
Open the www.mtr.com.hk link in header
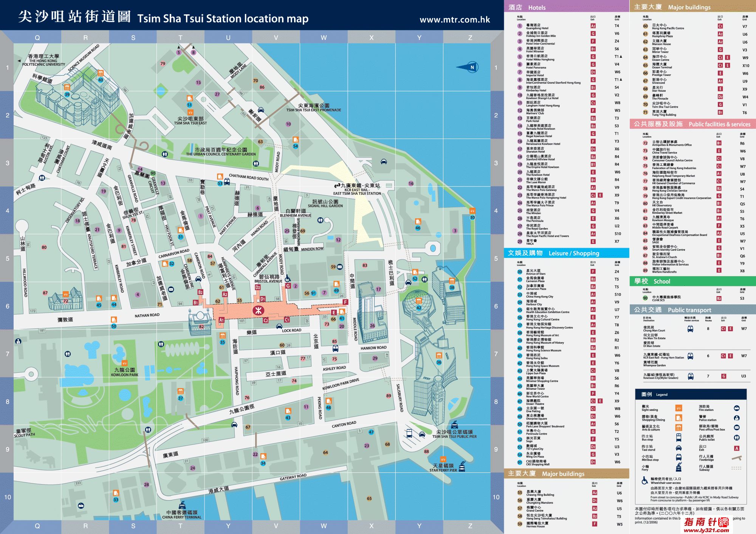coord(454,20)
